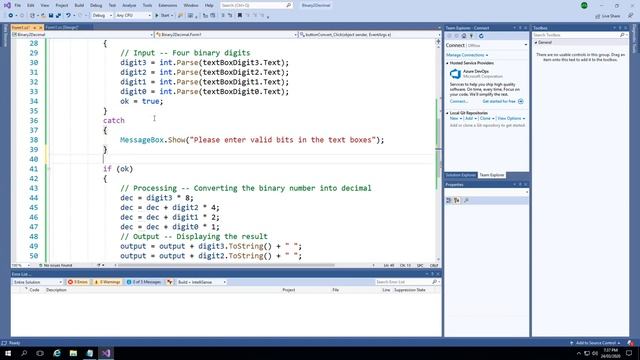Screen dimensions: 640x360
Task: Collapse the General toolbox group
Action: (536, 42)
